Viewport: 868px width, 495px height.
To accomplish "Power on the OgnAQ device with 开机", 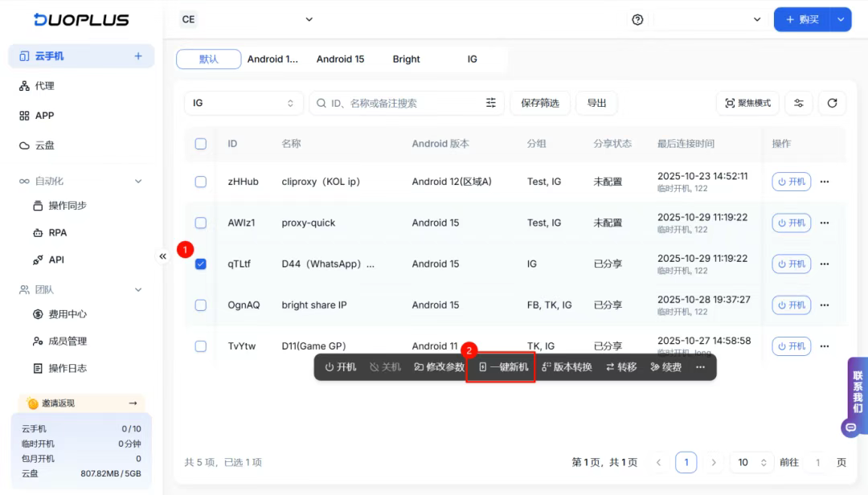I will click(x=791, y=305).
